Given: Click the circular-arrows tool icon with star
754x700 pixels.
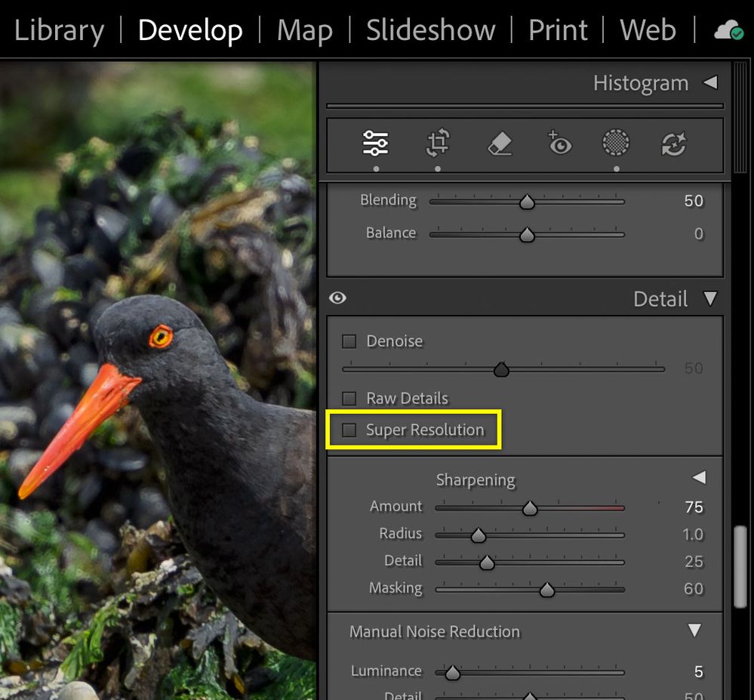Looking at the screenshot, I should 672,143.
